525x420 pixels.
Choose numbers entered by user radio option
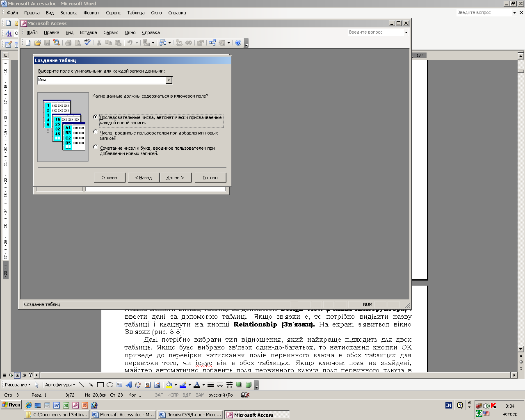[96, 132]
